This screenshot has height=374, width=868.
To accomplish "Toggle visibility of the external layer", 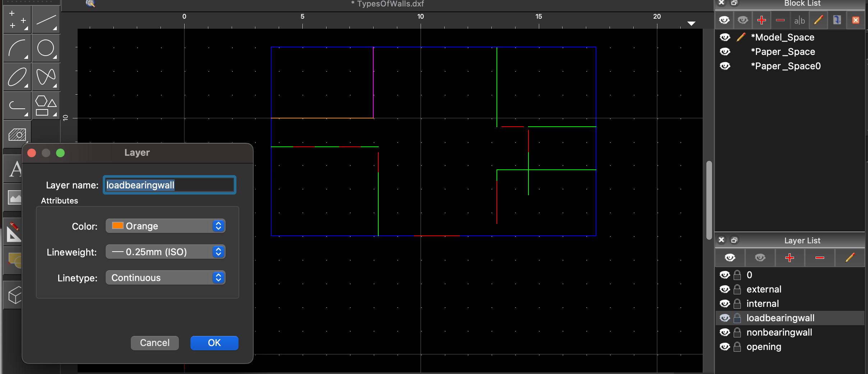I will tap(725, 289).
